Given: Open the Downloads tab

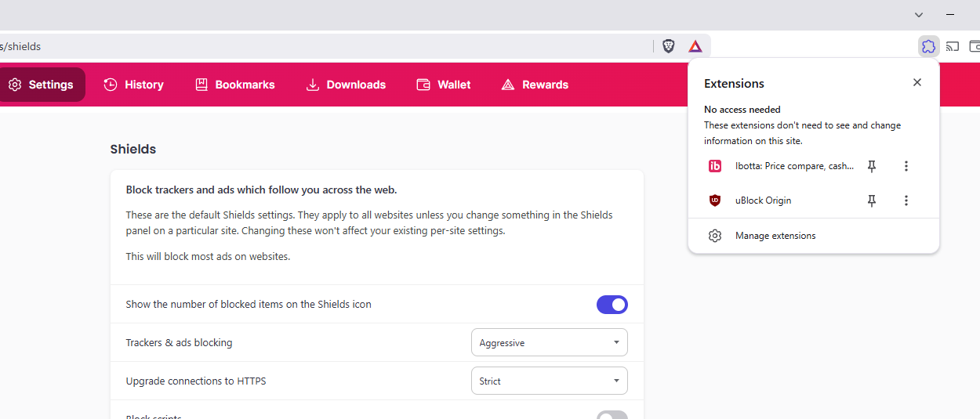Looking at the screenshot, I should point(346,85).
